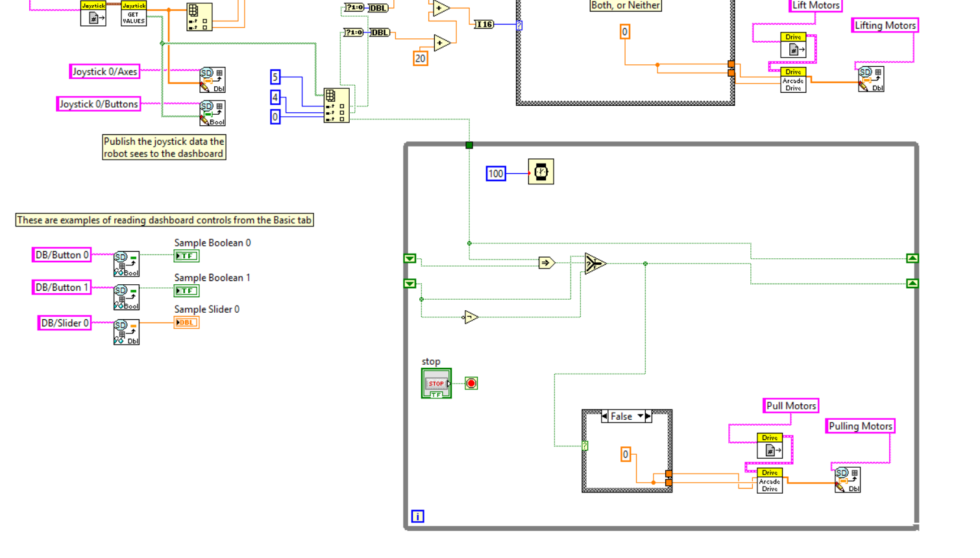The height and width of the screenshot is (558, 980).
Task: Click the I16 conversion node
Action: 484,25
